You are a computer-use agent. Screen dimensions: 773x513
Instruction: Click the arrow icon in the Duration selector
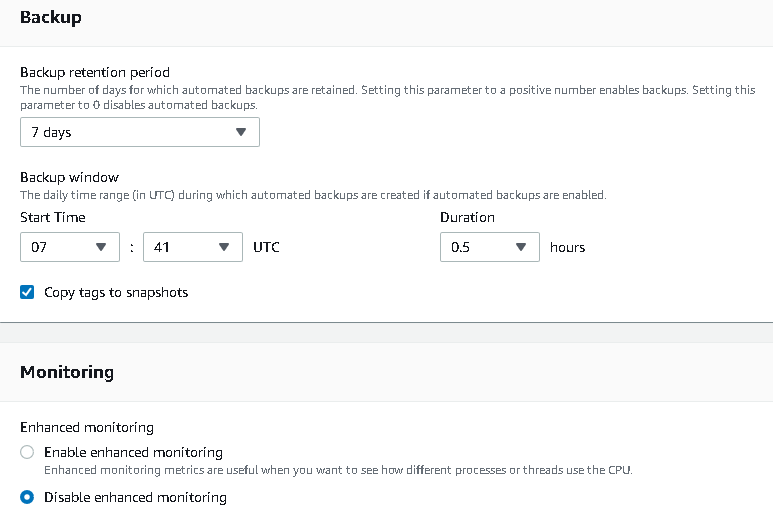520,247
